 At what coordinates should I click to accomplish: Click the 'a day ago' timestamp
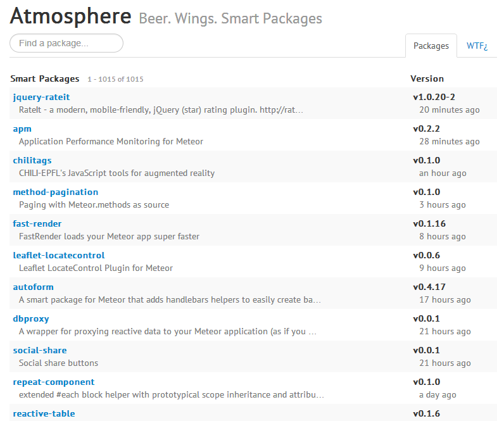pos(438,394)
